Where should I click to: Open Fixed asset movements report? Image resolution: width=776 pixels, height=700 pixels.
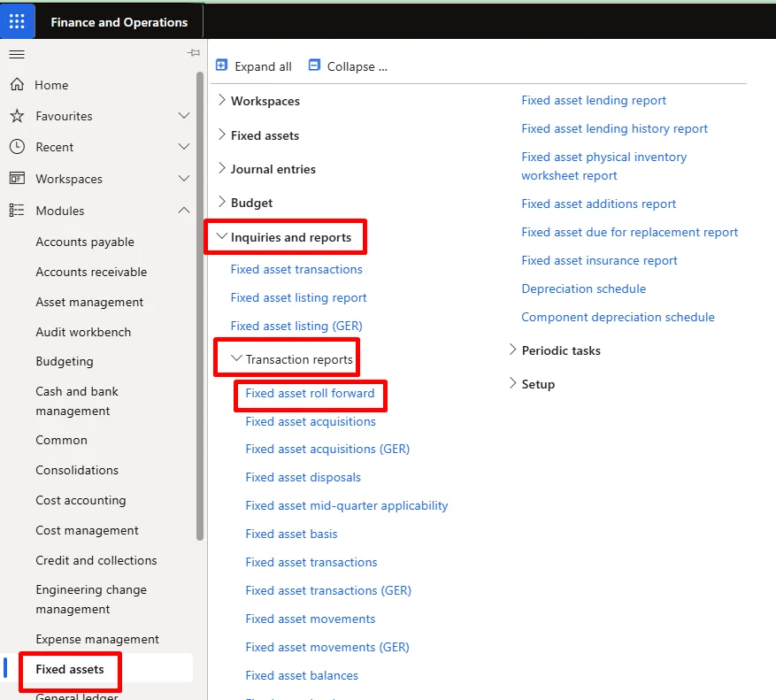click(311, 619)
